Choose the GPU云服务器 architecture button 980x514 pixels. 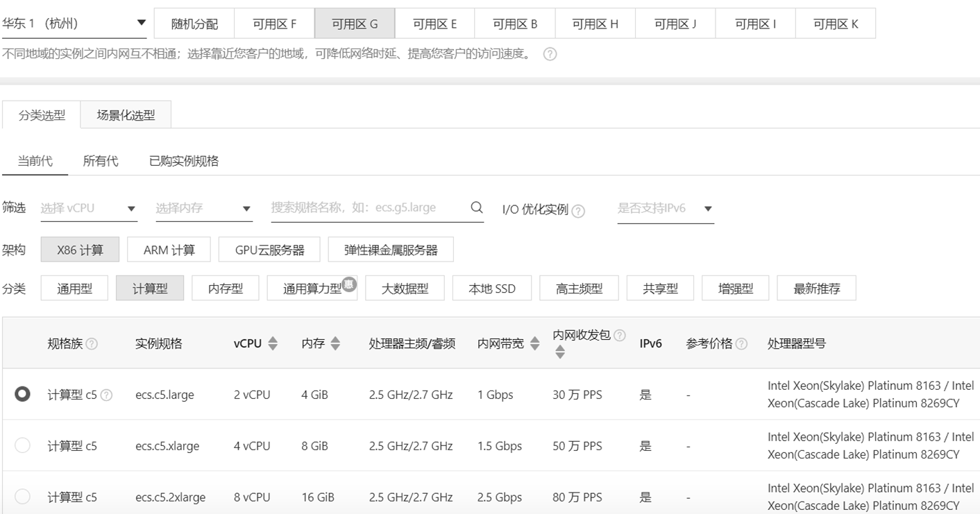click(x=269, y=250)
